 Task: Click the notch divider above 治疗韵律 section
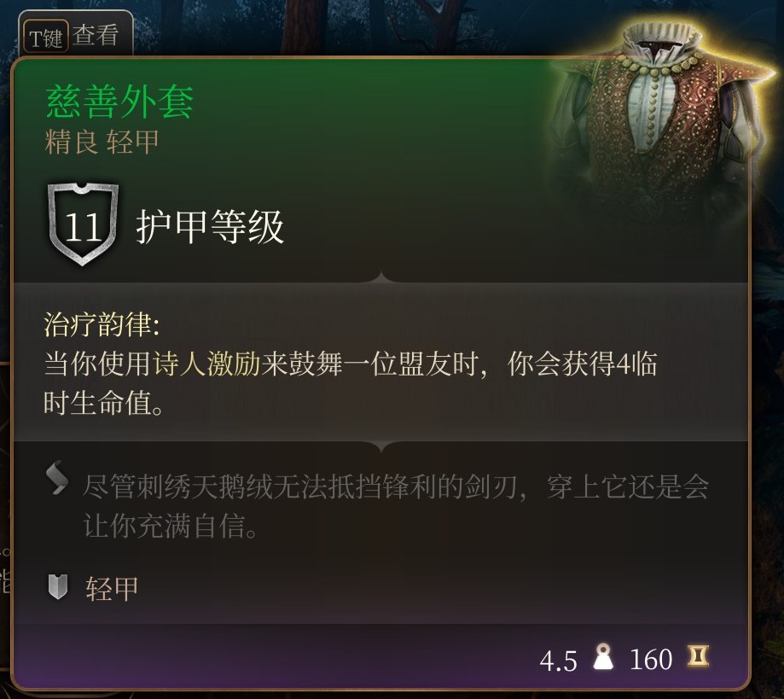(x=381, y=277)
